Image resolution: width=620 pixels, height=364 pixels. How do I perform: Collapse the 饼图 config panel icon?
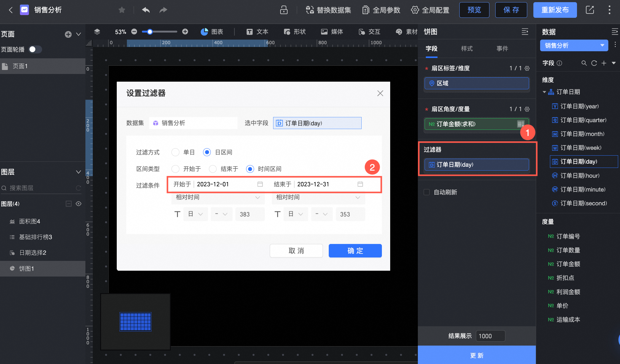pyautogui.click(x=525, y=32)
